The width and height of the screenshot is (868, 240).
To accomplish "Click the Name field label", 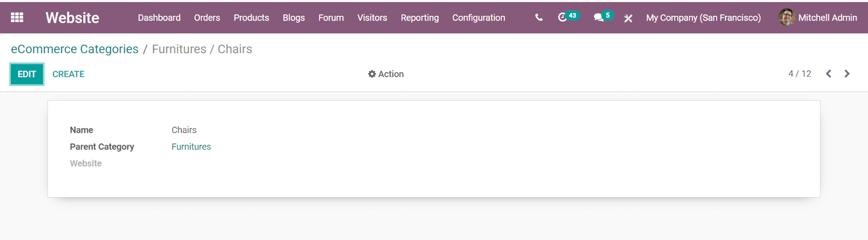I will pos(81,130).
